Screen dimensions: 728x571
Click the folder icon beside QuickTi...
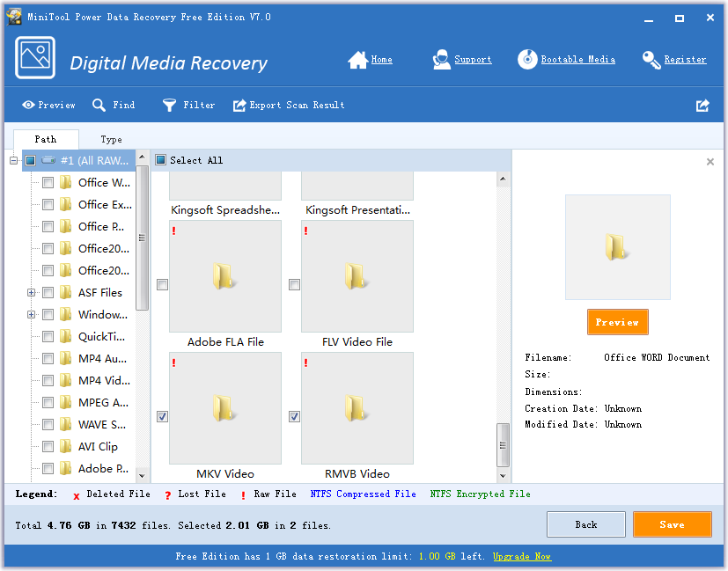[x=65, y=336]
